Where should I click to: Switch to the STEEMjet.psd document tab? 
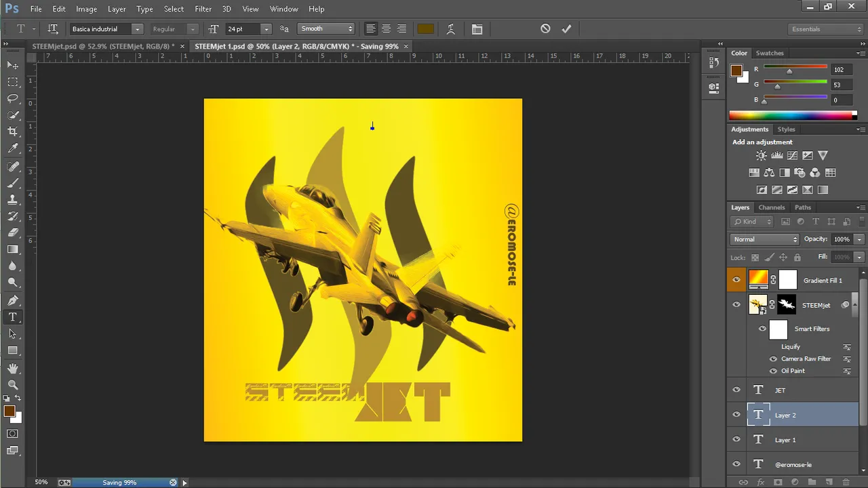pyautogui.click(x=103, y=46)
